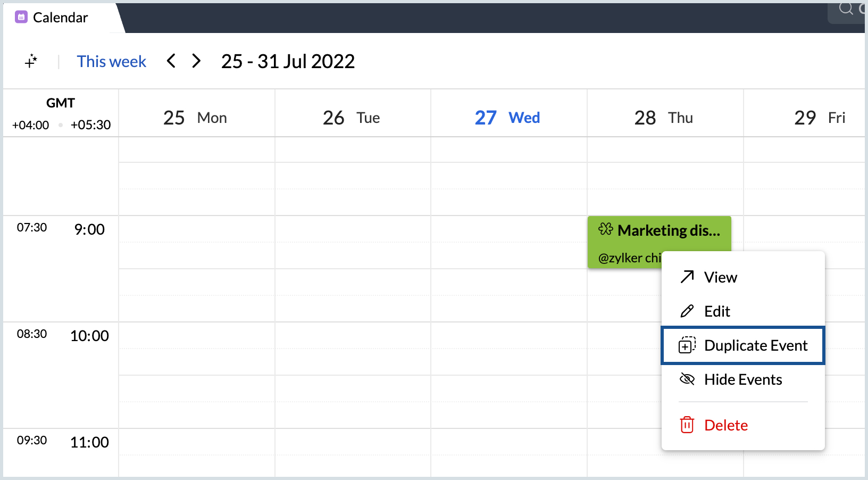Select the Duplicate Event menu entry

point(755,345)
